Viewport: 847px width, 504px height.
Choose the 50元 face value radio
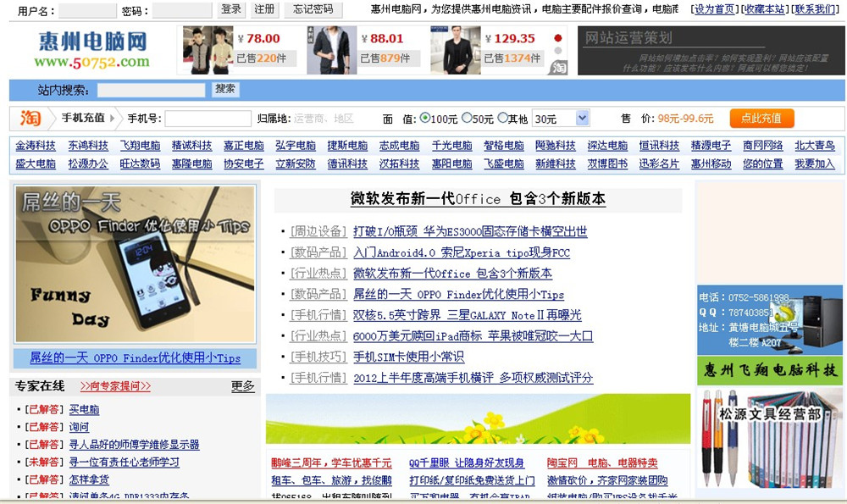(x=466, y=118)
